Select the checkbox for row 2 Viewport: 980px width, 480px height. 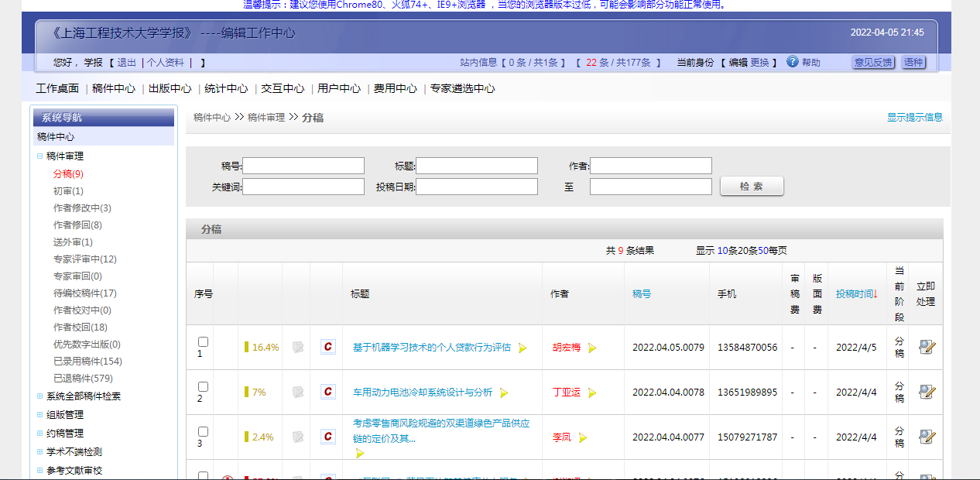click(203, 386)
